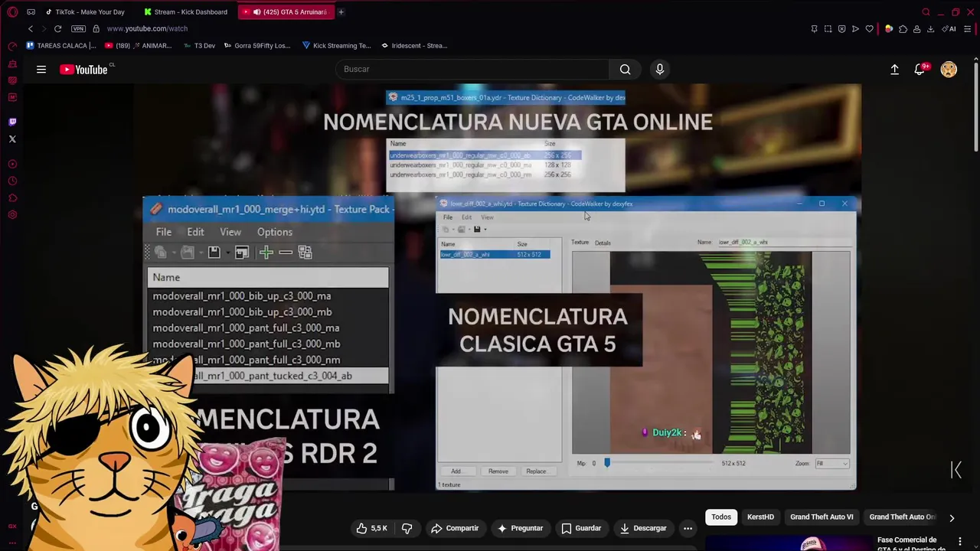
Task: Switch to Stream - Kick Dashboard tab
Action: (x=185, y=12)
